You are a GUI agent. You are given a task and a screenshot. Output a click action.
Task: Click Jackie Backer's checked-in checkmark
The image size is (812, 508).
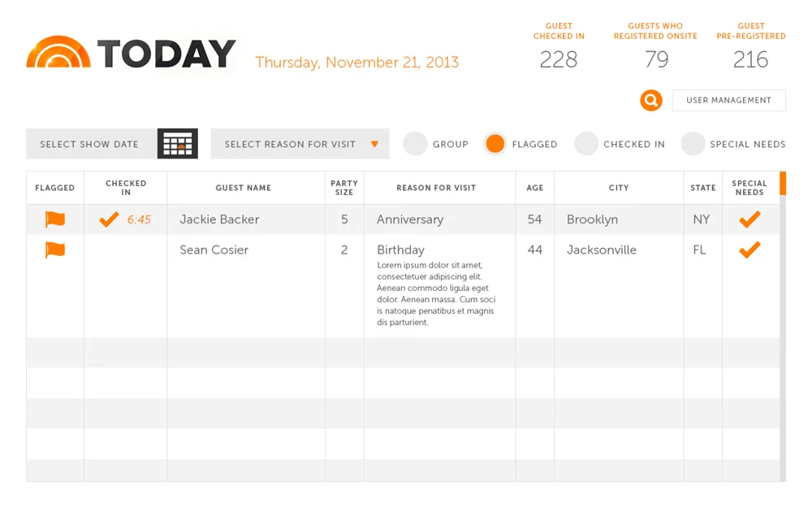pos(109,219)
